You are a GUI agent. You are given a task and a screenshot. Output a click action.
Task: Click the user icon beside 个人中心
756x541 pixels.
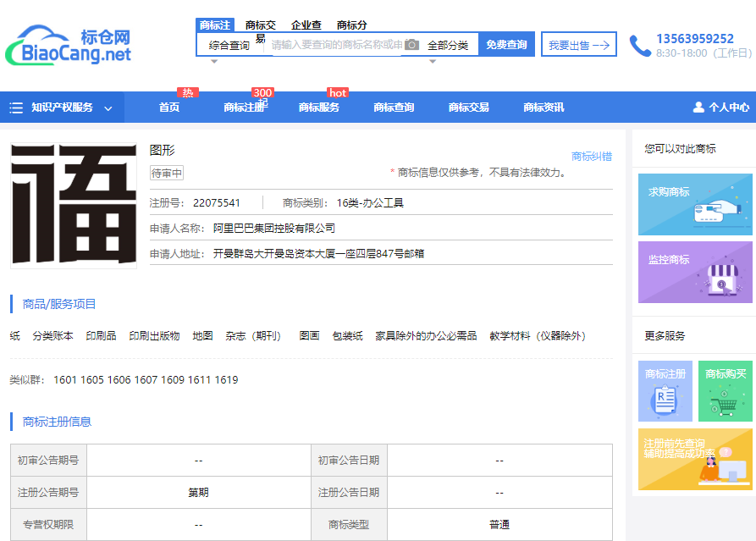point(698,107)
